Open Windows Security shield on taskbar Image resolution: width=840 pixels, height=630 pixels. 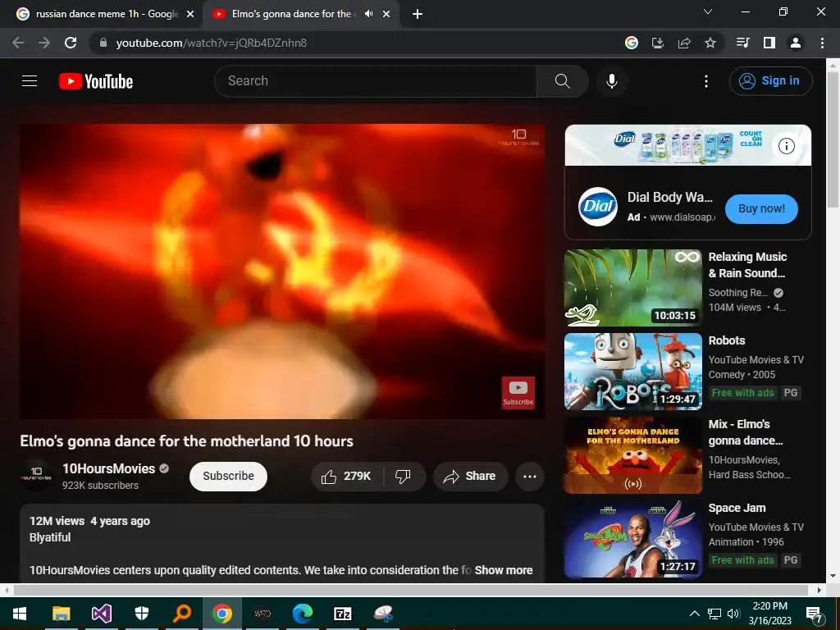pyautogui.click(x=141, y=614)
